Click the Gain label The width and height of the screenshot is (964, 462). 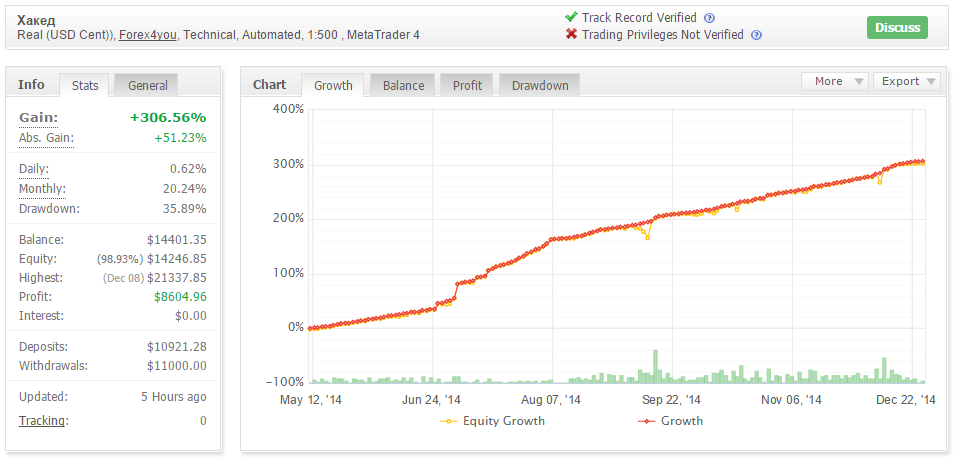pyautogui.click(x=38, y=118)
